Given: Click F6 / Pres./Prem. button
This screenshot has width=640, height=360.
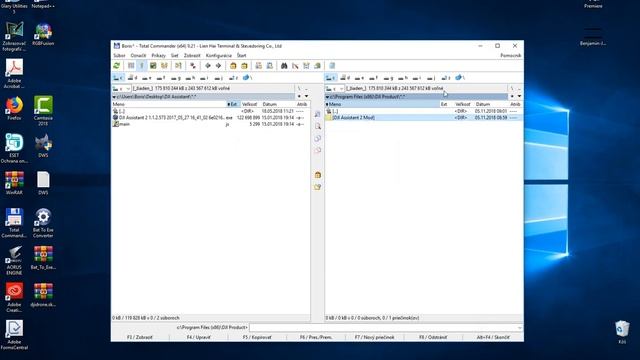Looking at the screenshot, I should 316,338.
